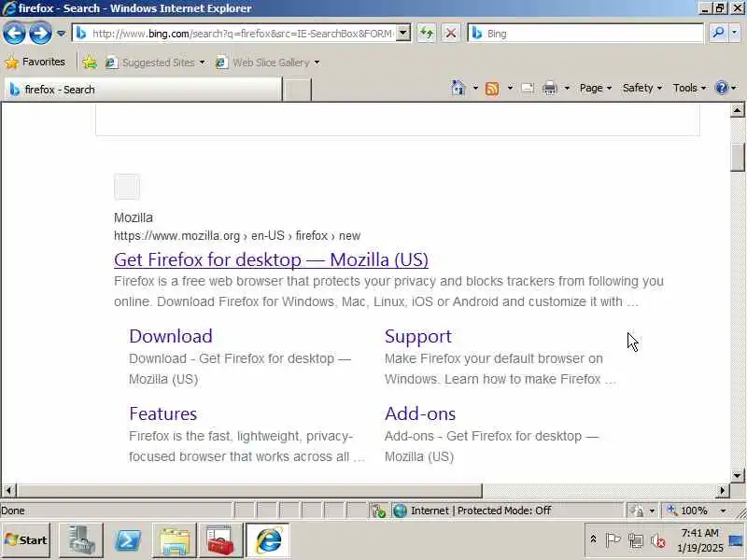
Task: Open the Page menu
Action: coord(596,88)
